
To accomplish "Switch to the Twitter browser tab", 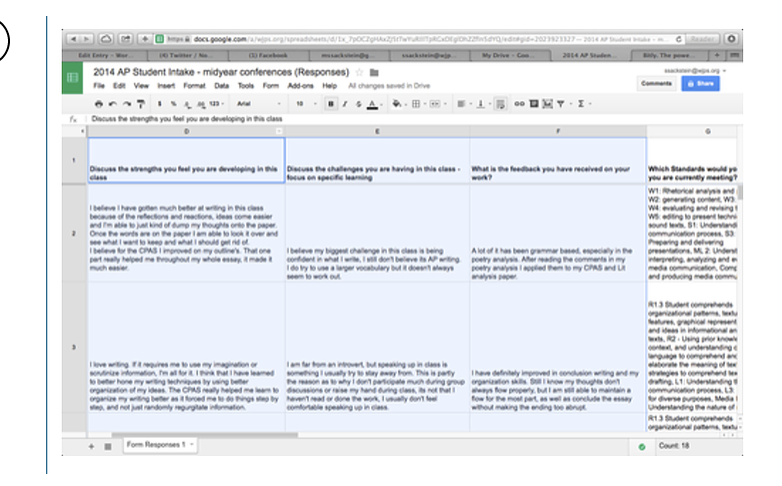I will pos(188,55).
